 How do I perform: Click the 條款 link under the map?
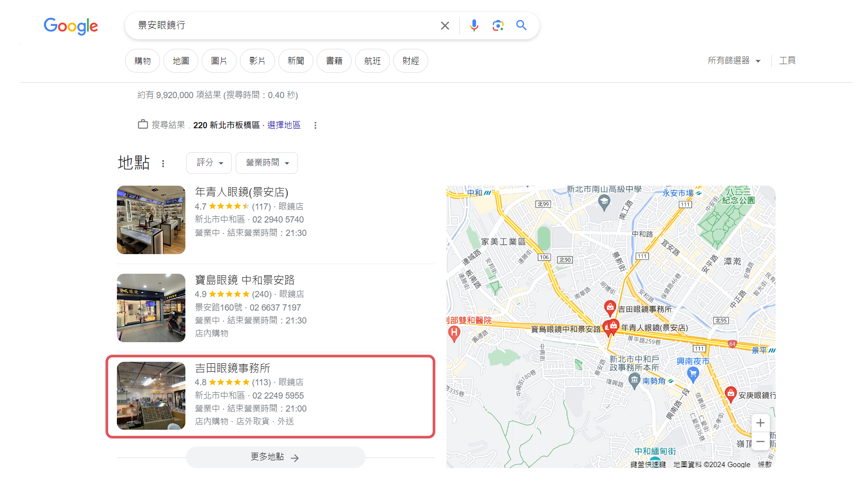click(x=765, y=464)
